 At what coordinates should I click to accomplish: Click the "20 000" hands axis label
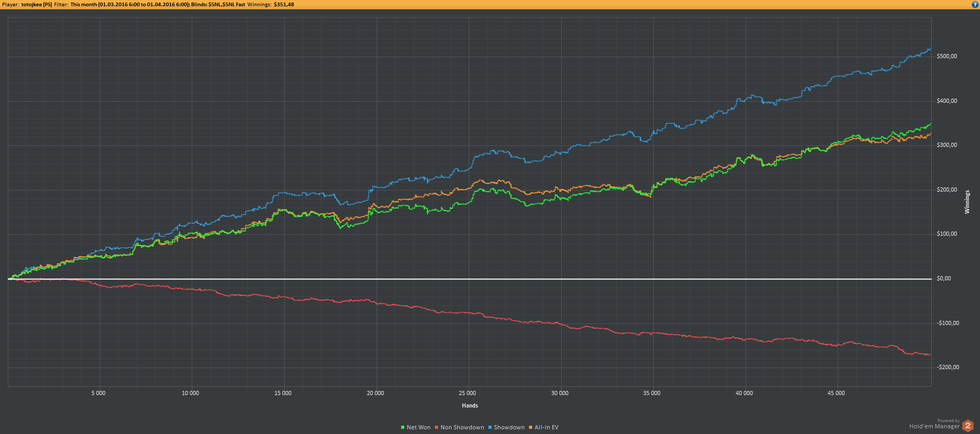pos(375,393)
